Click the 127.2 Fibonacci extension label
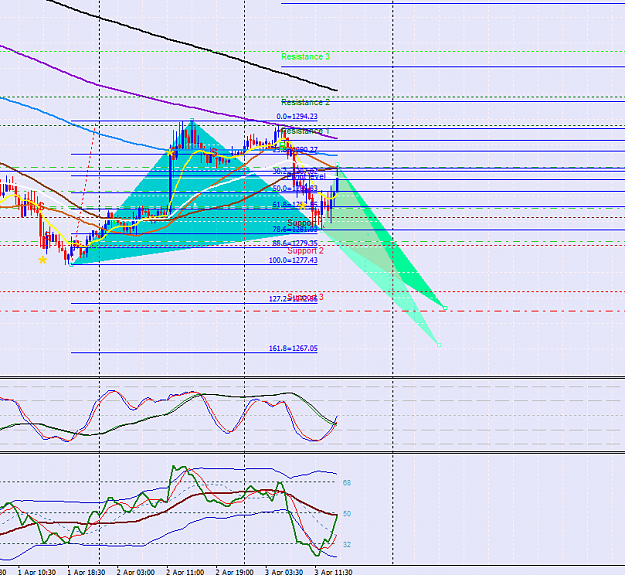The image size is (625, 575). (x=293, y=299)
